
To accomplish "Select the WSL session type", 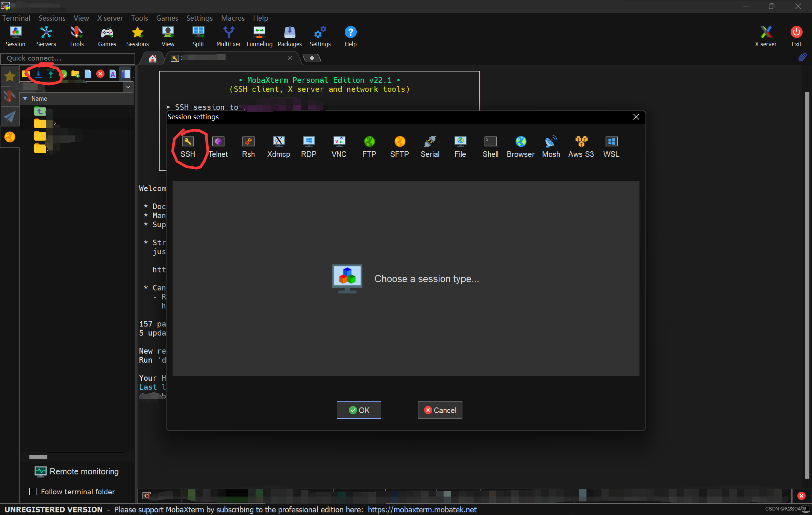I will click(611, 147).
